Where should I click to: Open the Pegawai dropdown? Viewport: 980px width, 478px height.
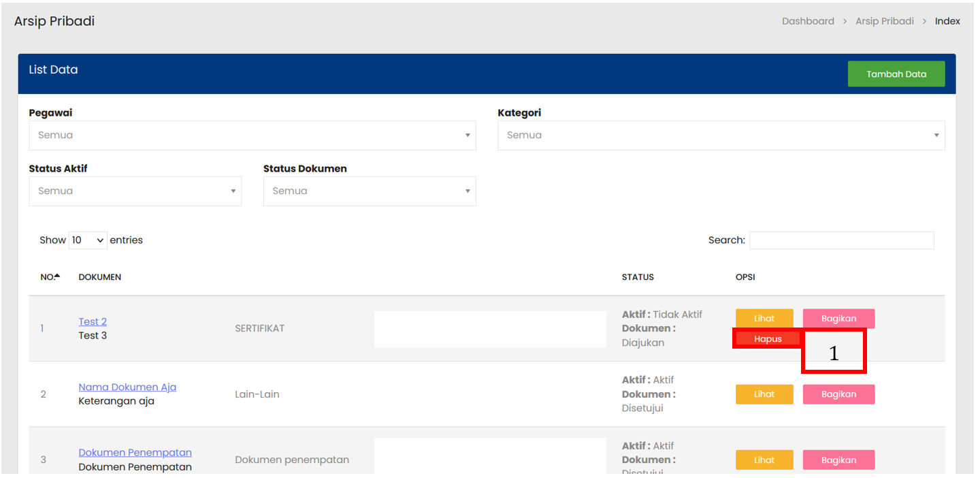coord(252,136)
